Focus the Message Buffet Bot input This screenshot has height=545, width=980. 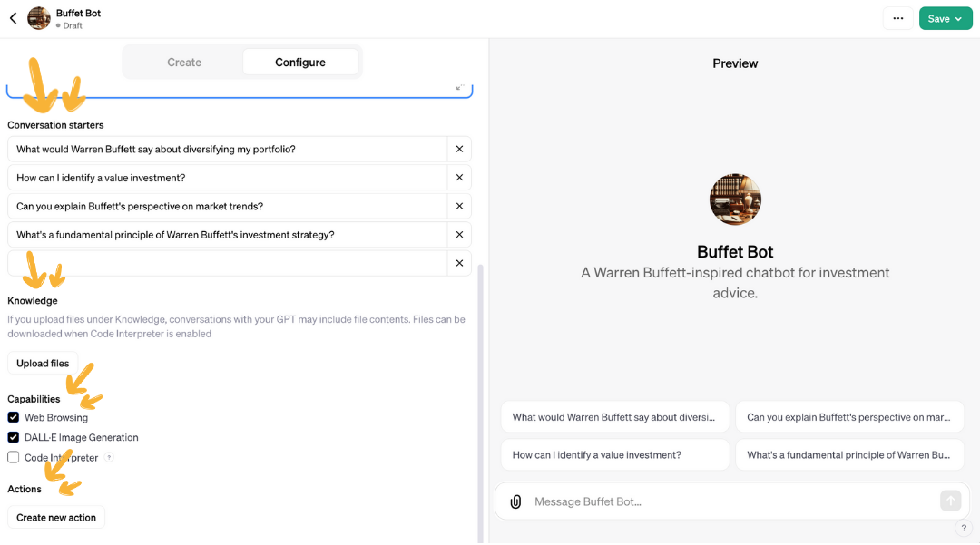[x=731, y=501]
